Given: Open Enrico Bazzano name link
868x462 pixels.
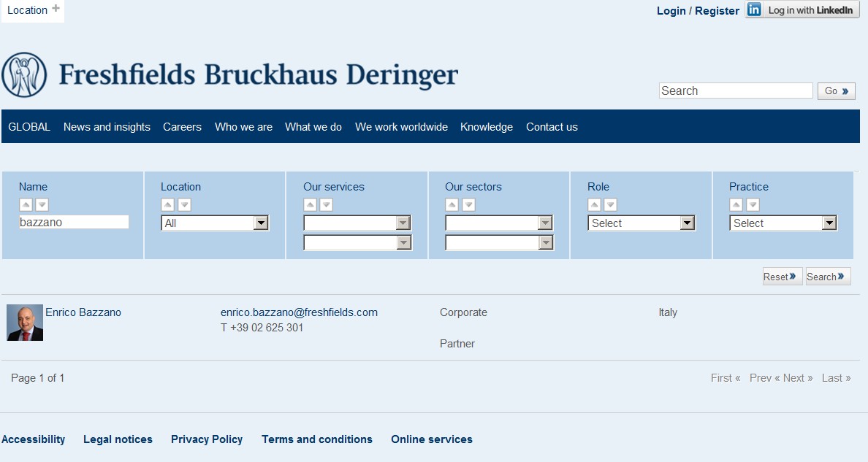Looking at the screenshot, I should [83, 312].
